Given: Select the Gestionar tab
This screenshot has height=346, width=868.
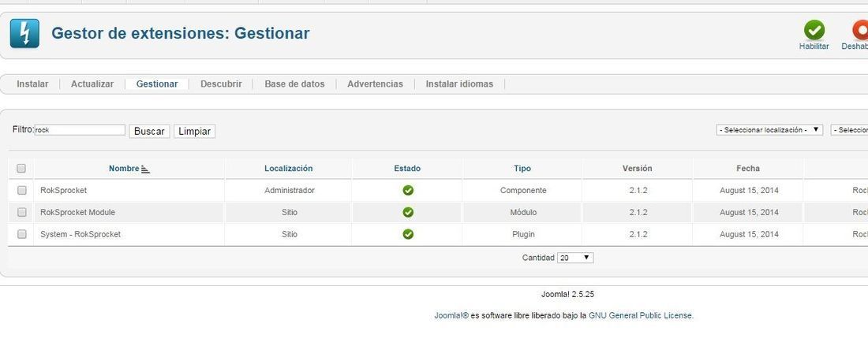Looking at the screenshot, I should pyautogui.click(x=157, y=84).
